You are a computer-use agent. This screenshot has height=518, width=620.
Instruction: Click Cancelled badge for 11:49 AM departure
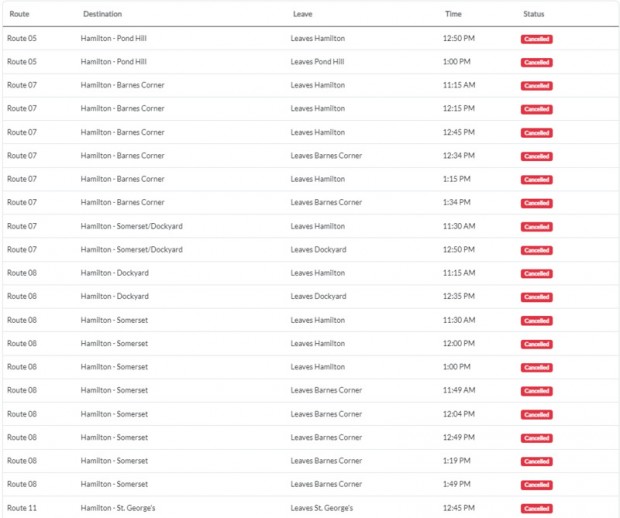pos(536,391)
